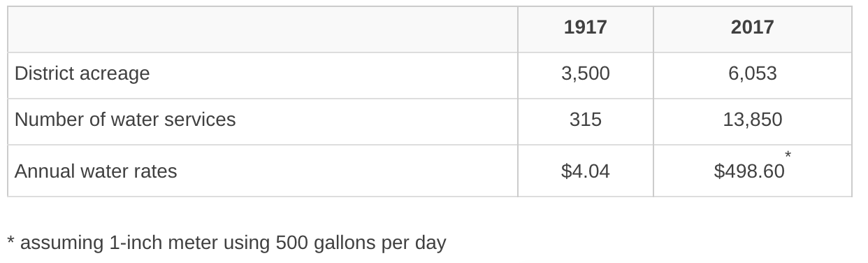Select the Number of water services label
The height and width of the screenshot is (263, 868).
(125, 120)
